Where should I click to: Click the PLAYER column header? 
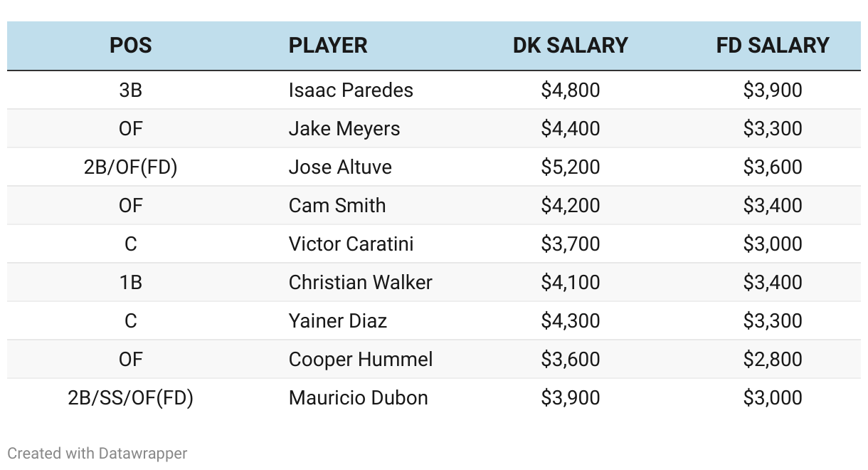328,46
